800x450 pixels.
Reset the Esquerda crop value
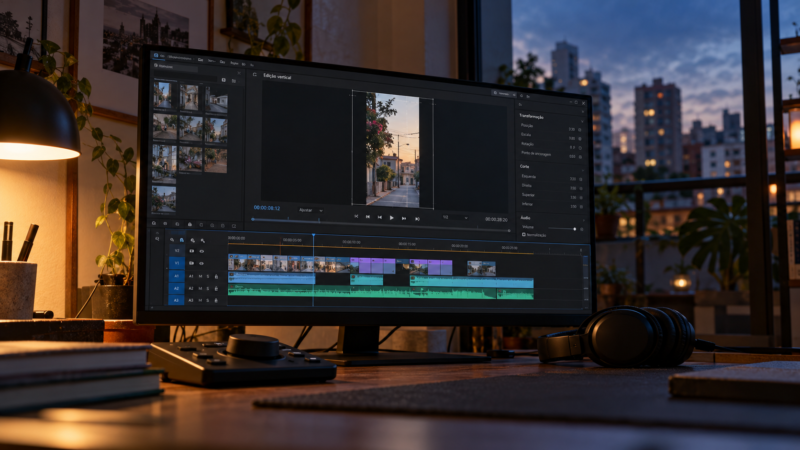[x=581, y=180]
